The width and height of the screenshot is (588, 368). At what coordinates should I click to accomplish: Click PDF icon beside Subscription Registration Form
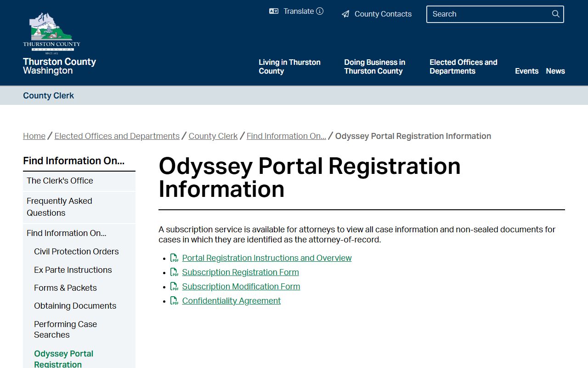pos(175,272)
